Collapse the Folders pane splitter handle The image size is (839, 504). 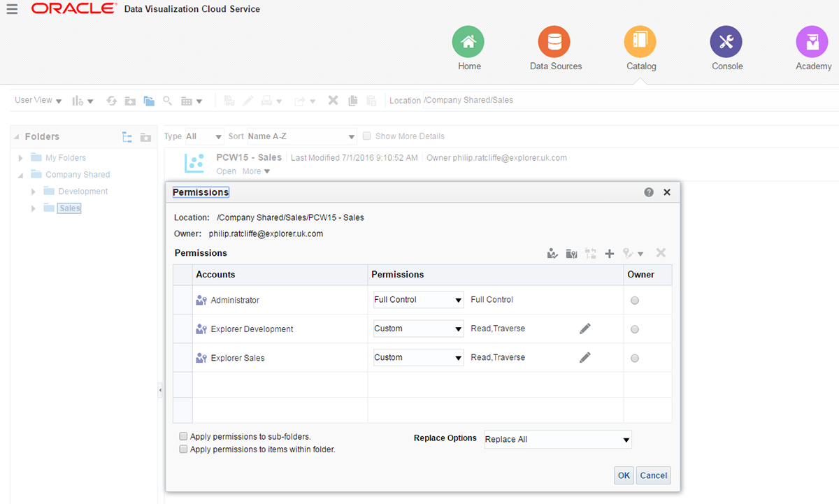pyautogui.click(x=160, y=390)
